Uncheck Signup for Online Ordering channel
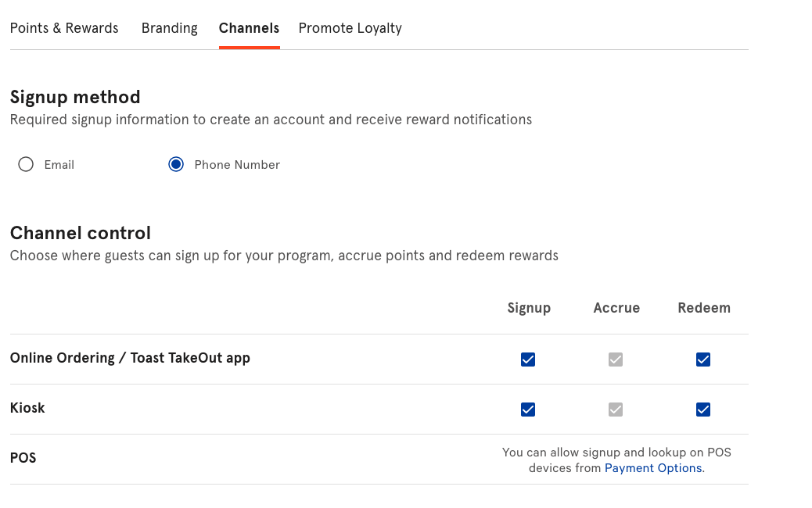 528,360
